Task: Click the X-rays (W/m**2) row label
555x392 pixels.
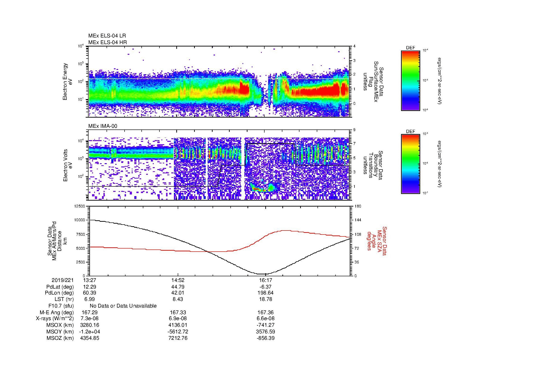Action: [x=55, y=319]
